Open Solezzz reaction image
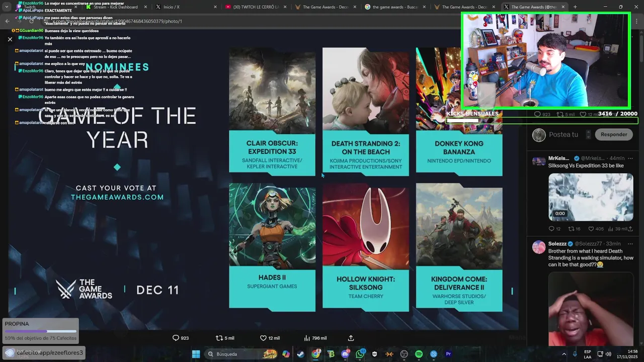This screenshot has height=362, width=644. 591,309
